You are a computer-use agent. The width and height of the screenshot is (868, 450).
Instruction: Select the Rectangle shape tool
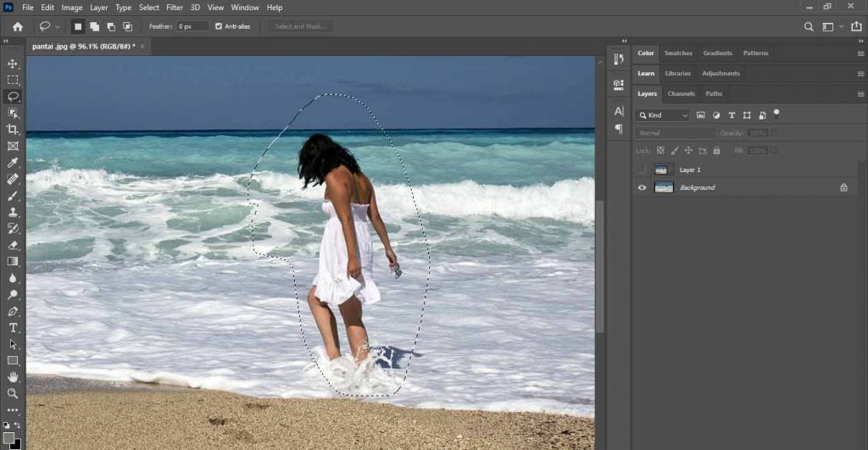pyautogui.click(x=13, y=360)
